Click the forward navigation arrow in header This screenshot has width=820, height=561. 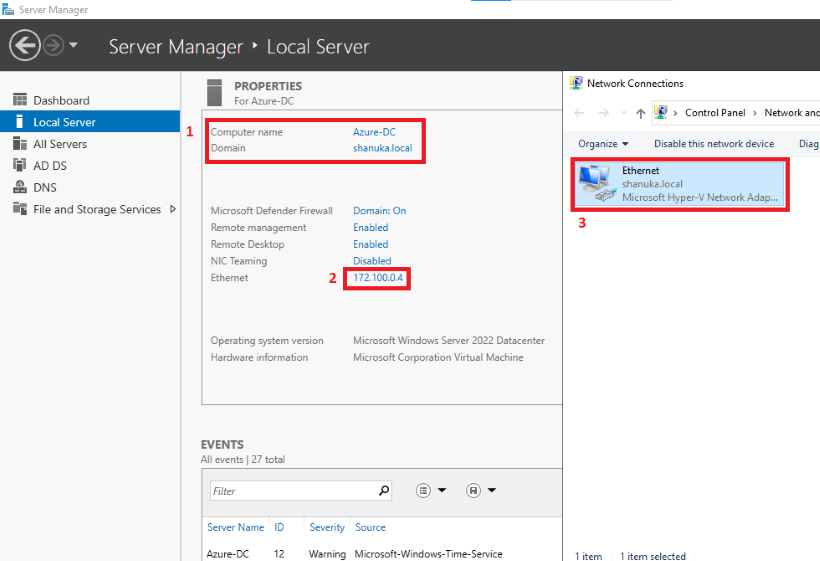53,45
